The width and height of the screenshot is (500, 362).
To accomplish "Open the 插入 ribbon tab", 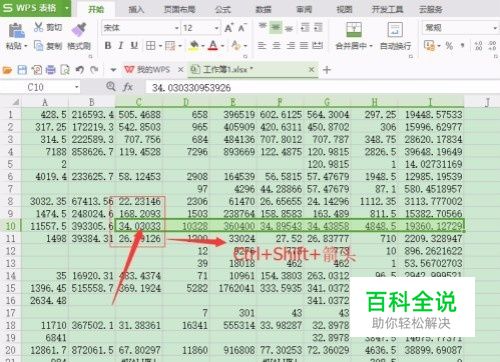I will click(136, 9).
